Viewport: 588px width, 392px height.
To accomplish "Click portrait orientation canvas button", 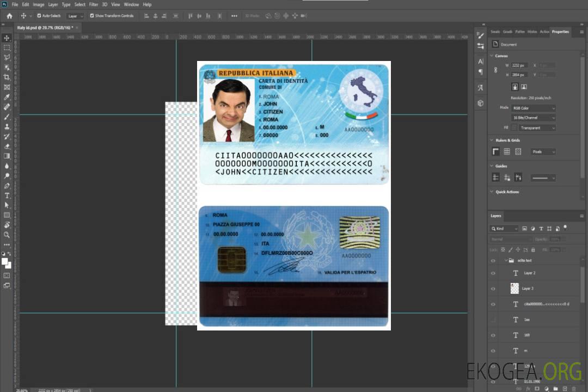I will coord(515,87).
